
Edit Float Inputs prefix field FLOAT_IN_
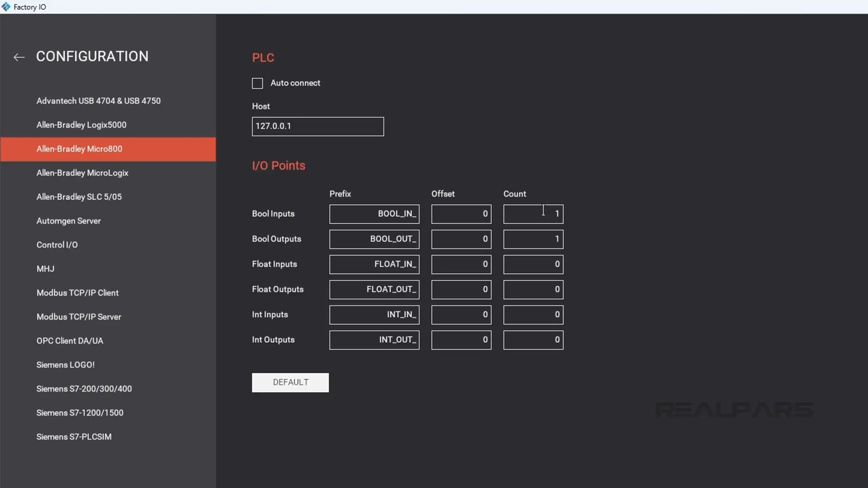[x=374, y=264]
